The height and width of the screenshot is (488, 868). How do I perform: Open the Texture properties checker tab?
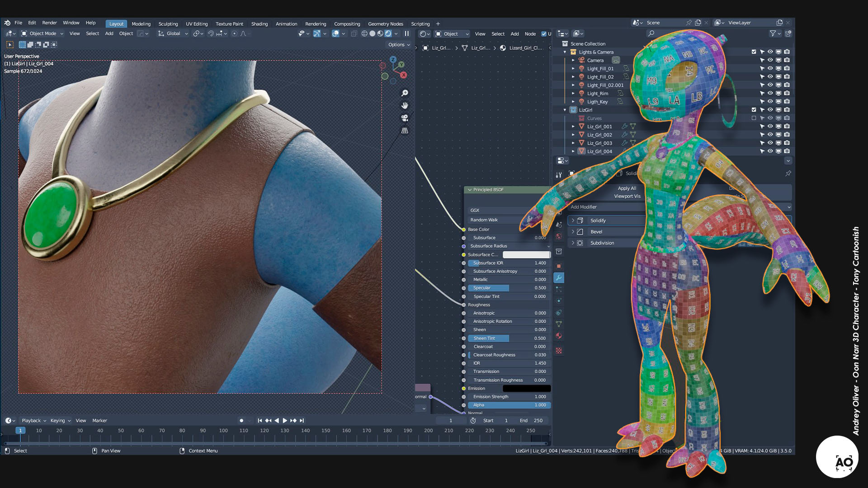tap(559, 351)
